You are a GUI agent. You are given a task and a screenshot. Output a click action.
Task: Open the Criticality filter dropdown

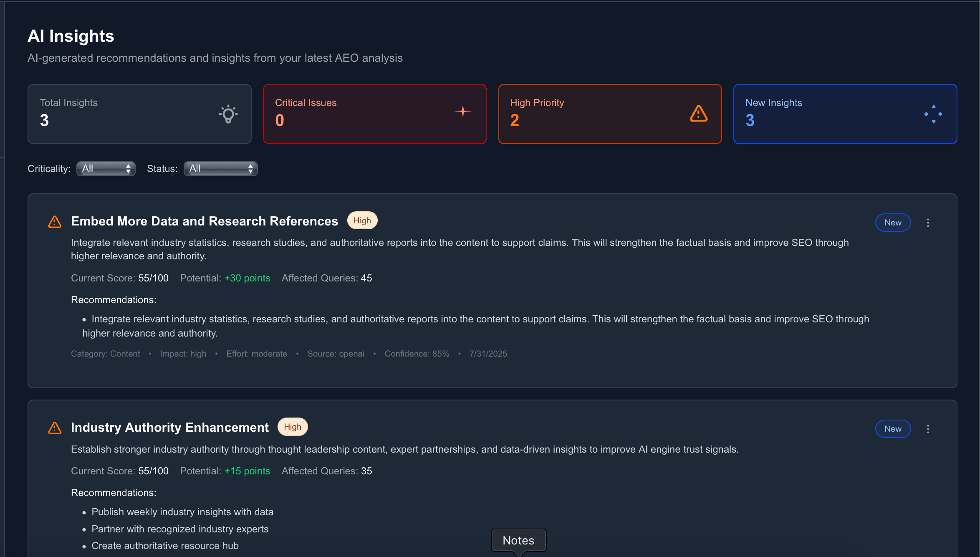pos(106,168)
